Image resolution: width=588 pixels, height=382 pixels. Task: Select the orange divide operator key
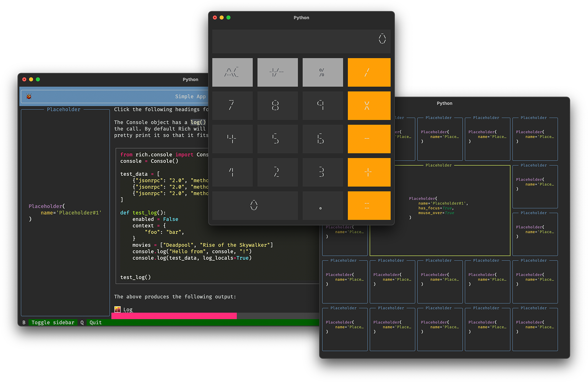[x=369, y=72]
